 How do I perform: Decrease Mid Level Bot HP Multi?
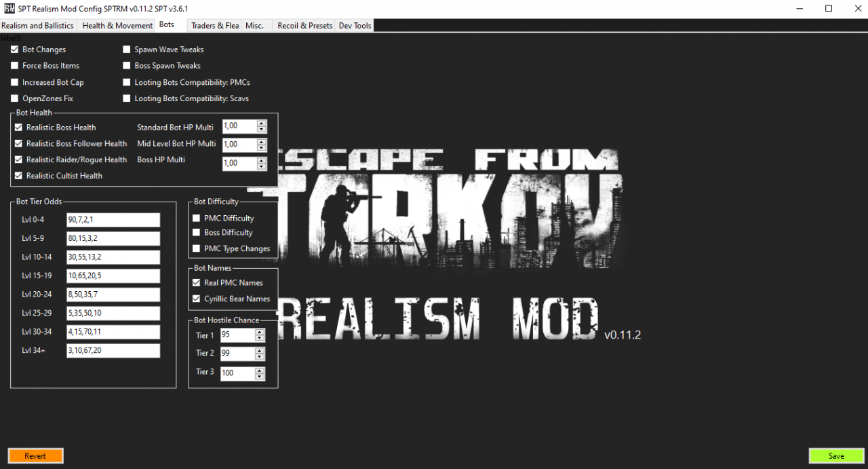pyautogui.click(x=262, y=148)
